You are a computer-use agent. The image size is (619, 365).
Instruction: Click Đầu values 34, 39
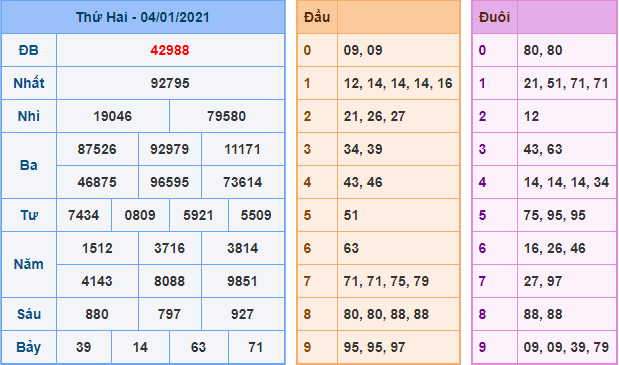363,150
